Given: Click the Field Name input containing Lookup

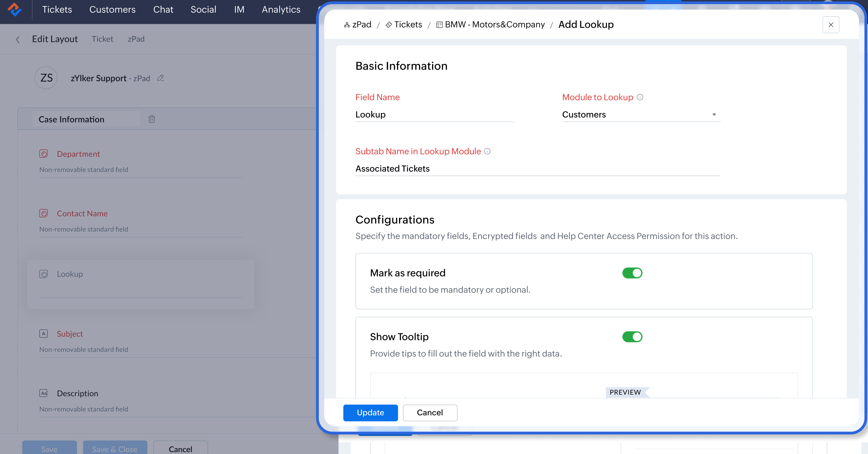Looking at the screenshot, I should coord(434,114).
